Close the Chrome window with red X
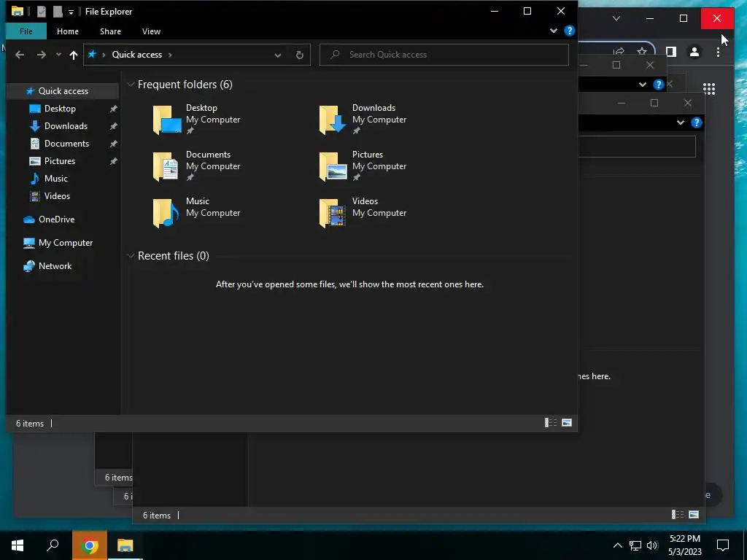 (x=717, y=18)
